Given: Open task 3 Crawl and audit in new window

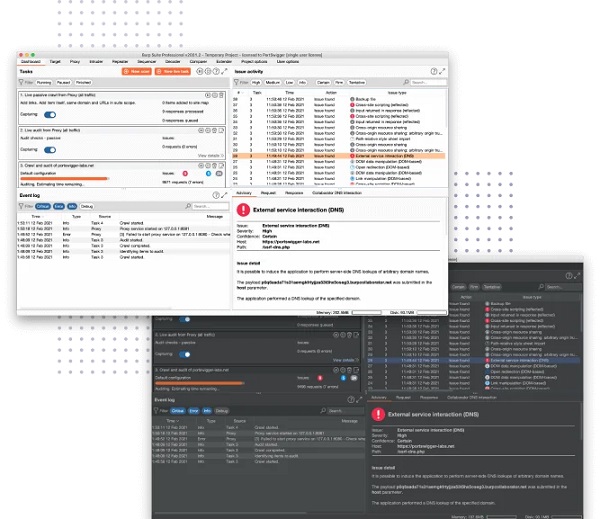Looking at the screenshot, I should click(x=221, y=166).
